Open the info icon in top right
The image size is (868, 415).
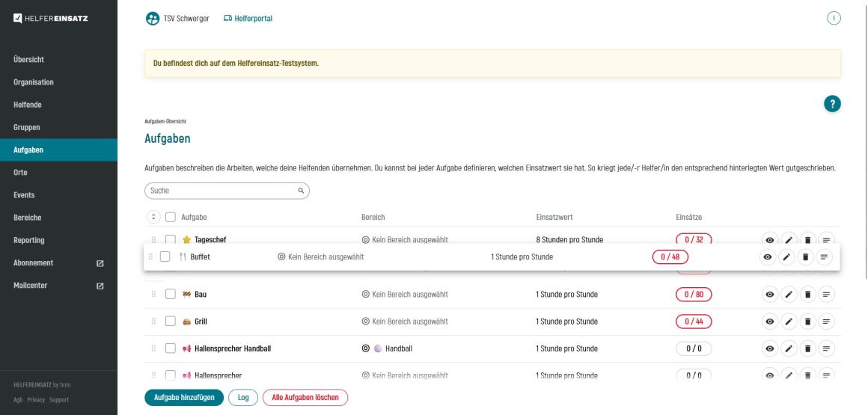[833, 18]
